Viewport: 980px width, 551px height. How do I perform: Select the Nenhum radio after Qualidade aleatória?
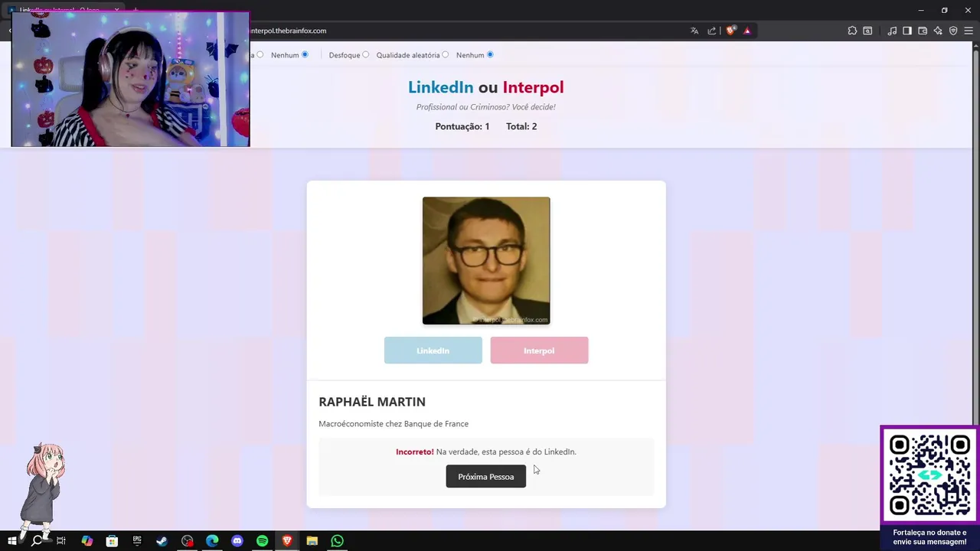[490, 54]
